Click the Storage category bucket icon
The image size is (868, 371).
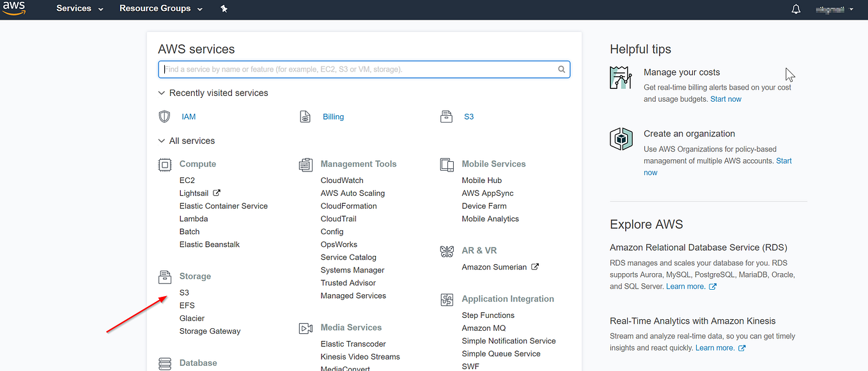[x=165, y=276]
